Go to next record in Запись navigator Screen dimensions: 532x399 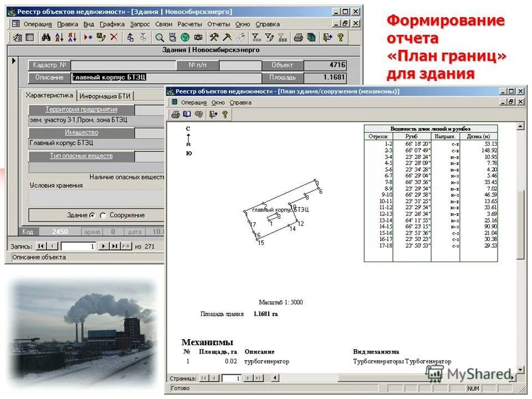[x=104, y=246]
